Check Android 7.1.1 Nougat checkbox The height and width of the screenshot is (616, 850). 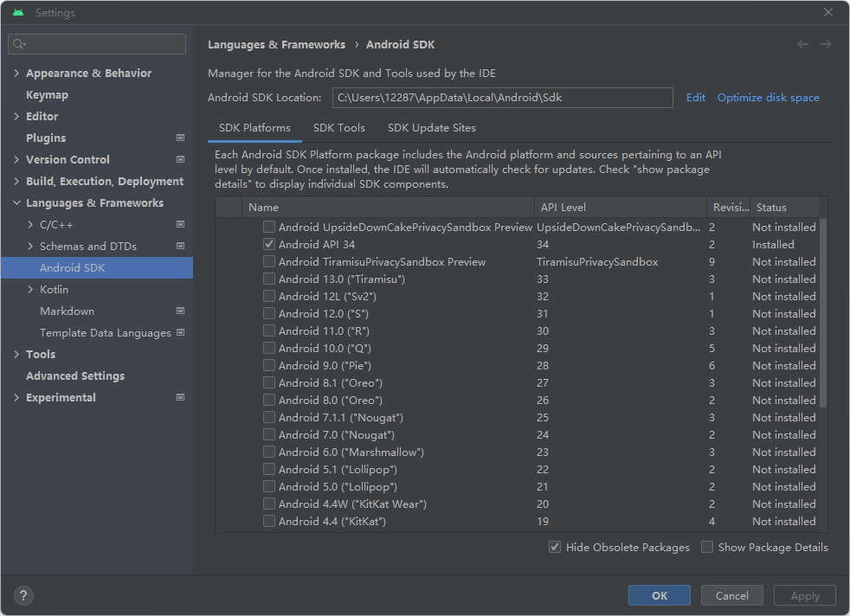(269, 417)
